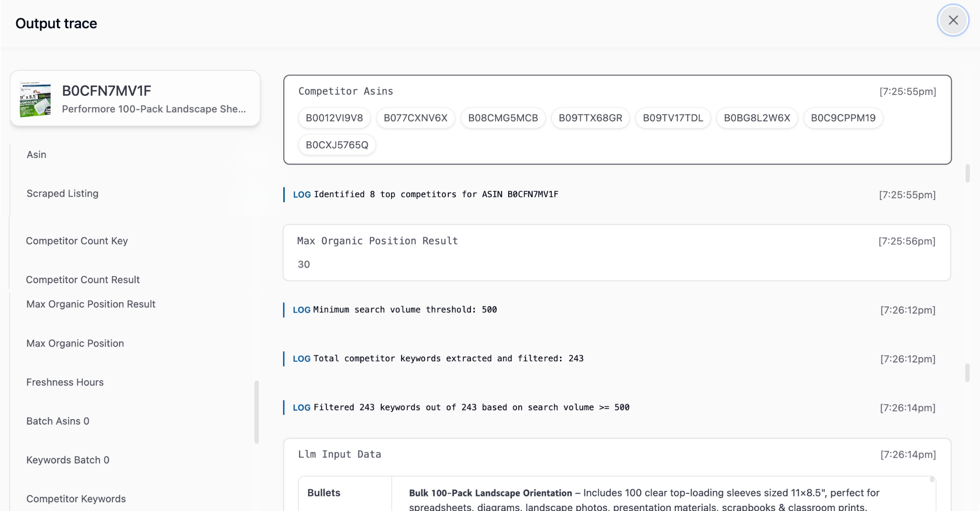Image resolution: width=980 pixels, height=511 pixels.
Task: Select Max Organic Position Result entry
Action: pos(91,304)
